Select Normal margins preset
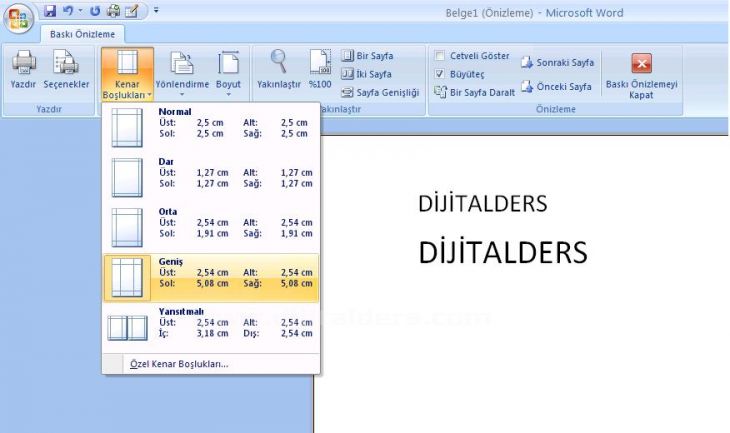Viewport: 730px width, 433px height. point(211,127)
